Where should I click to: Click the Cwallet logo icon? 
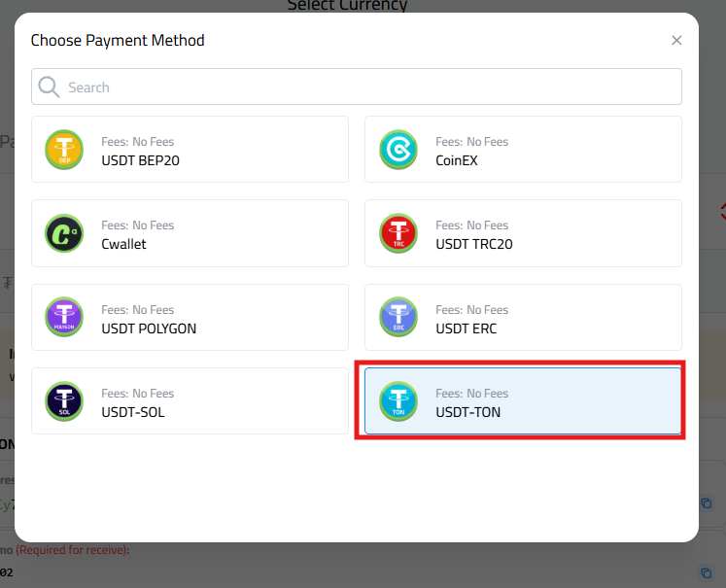coord(64,233)
